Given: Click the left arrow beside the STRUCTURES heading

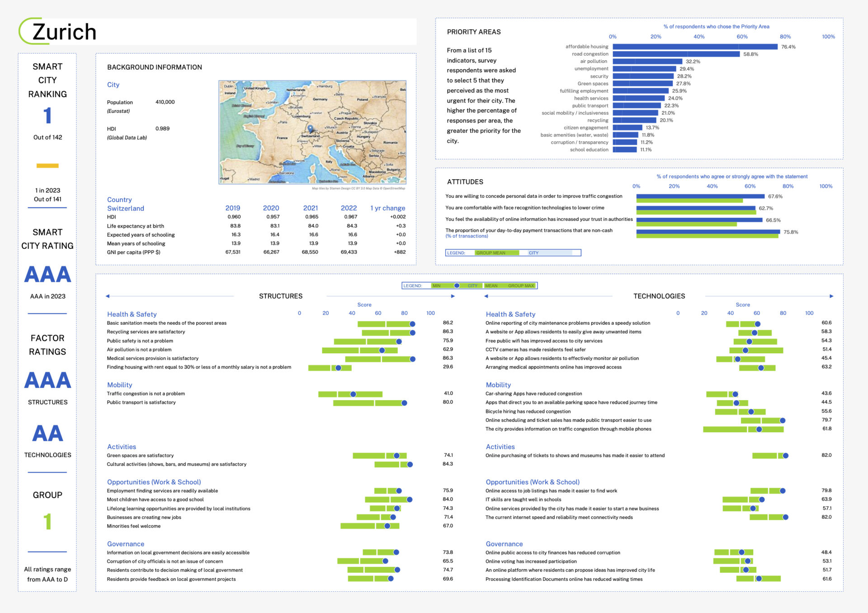Looking at the screenshot, I should [108, 296].
